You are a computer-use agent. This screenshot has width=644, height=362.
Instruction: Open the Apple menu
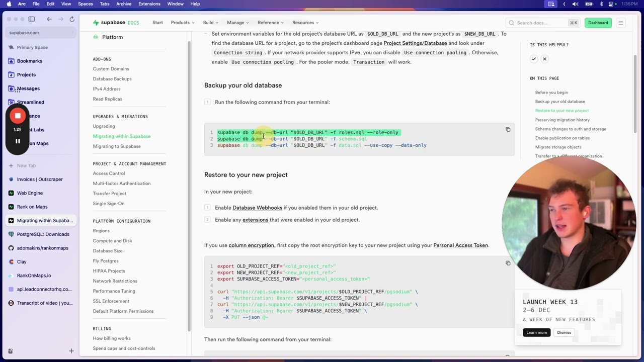click(9, 4)
